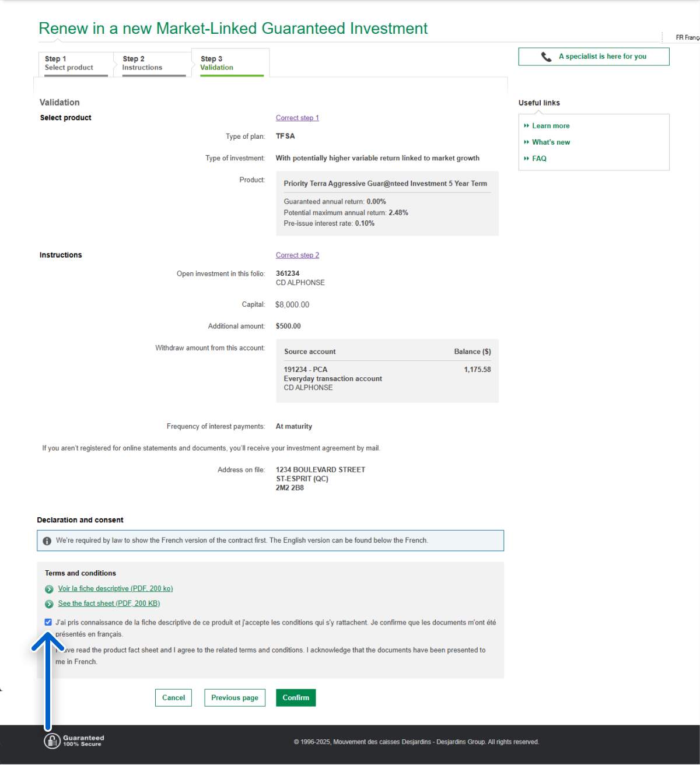
Task: Go back using the Previous page button
Action: 235,698
